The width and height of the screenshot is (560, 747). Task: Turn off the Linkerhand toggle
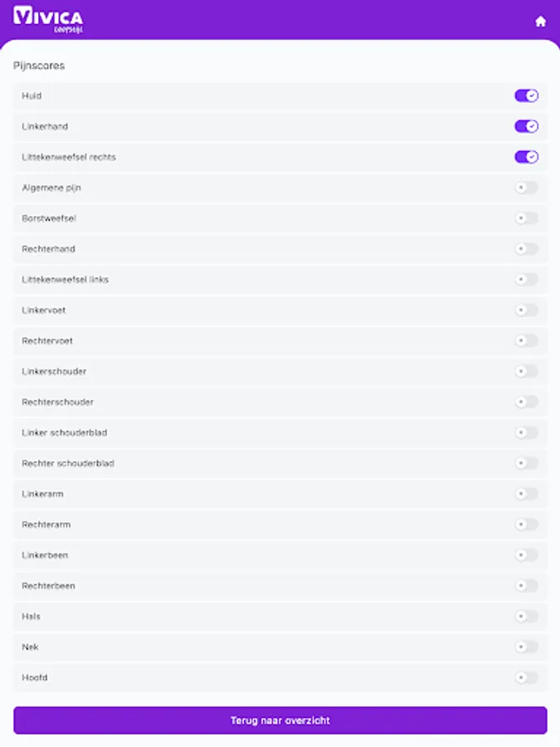[526, 126]
